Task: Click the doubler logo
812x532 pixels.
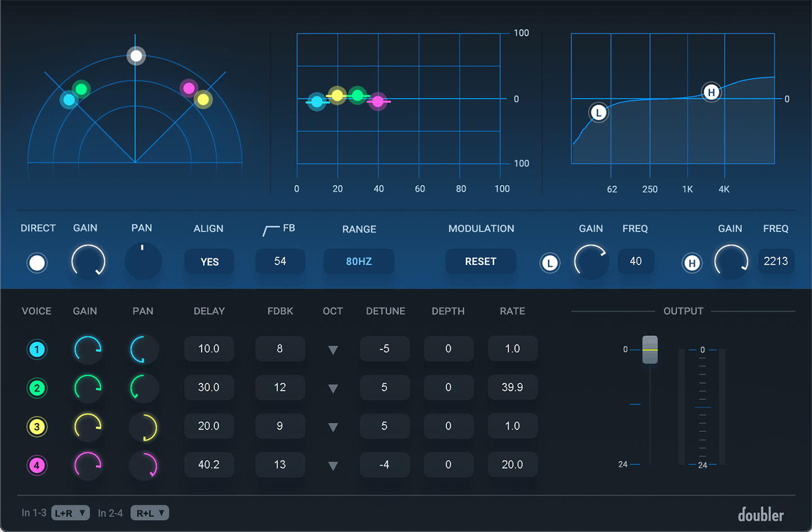Action: [763, 514]
